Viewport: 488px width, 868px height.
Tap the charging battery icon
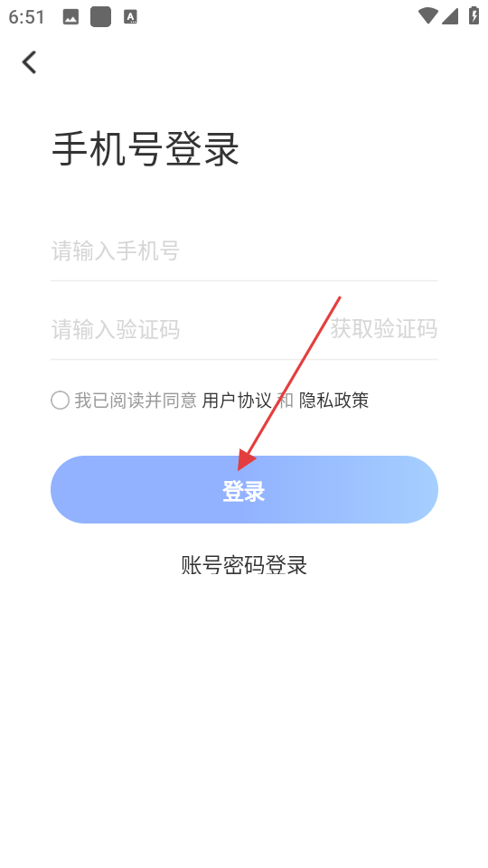474,15
